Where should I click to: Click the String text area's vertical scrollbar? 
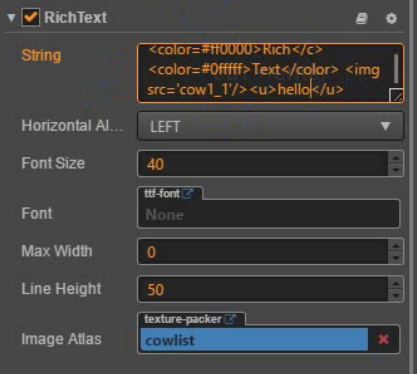click(x=396, y=68)
